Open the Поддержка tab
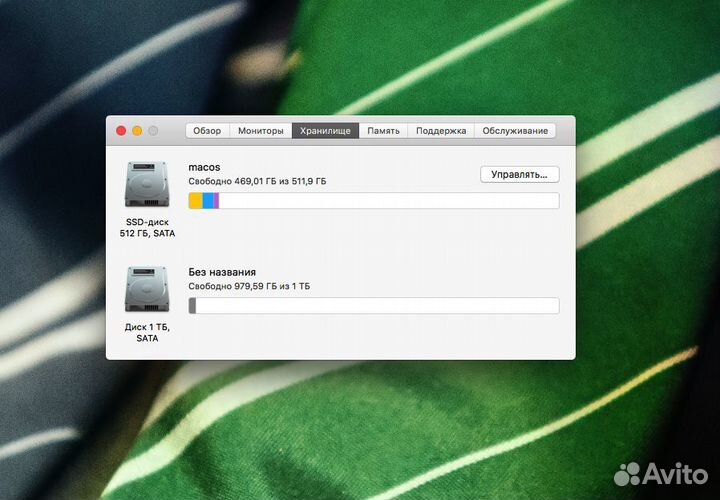This screenshot has height=500, width=720. point(441,131)
